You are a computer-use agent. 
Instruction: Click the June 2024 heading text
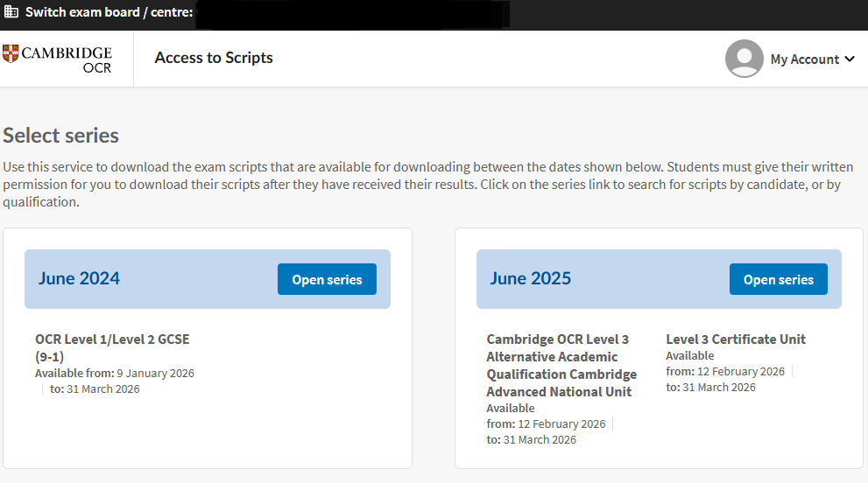pos(79,278)
